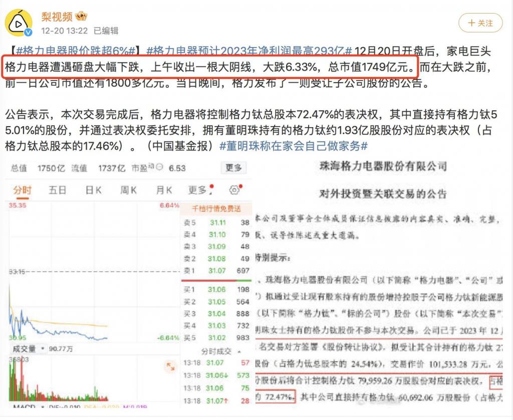
Task: Click the crown badge next to 梨视频
Action: [x=81, y=16]
